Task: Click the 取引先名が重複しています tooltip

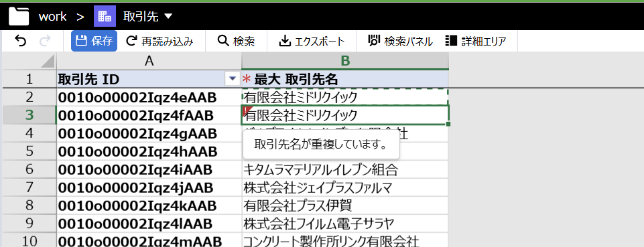Action: pos(321,145)
